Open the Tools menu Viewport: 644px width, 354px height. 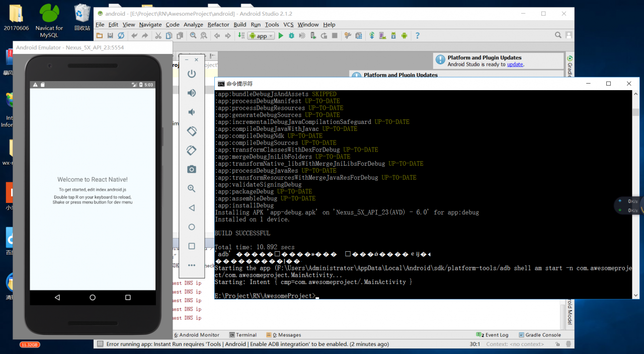(x=272, y=25)
